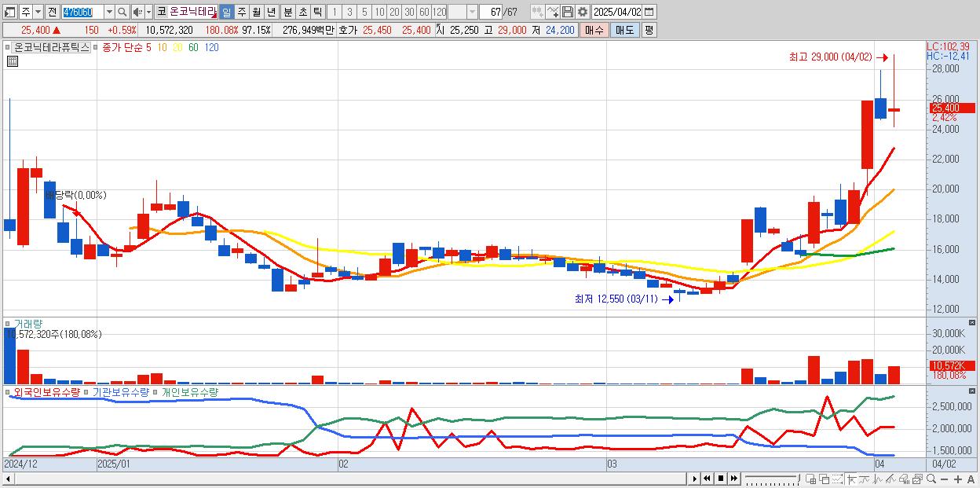Click the trend line drawing icon
The image size is (980, 488).
point(865,479)
